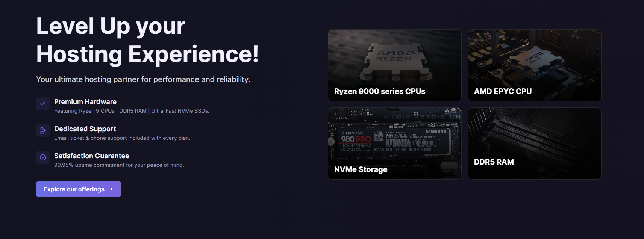Select the Ryzen 9000 series CPUs caption
The height and width of the screenshot is (239, 644).
pyautogui.click(x=380, y=91)
